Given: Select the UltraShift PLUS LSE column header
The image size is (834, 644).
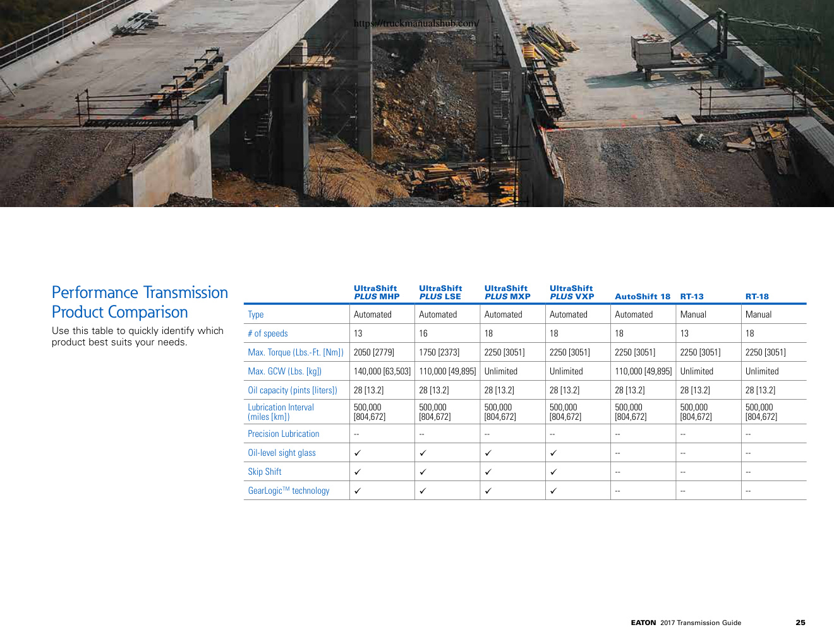Looking at the screenshot, I should pyautogui.click(x=441, y=292).
